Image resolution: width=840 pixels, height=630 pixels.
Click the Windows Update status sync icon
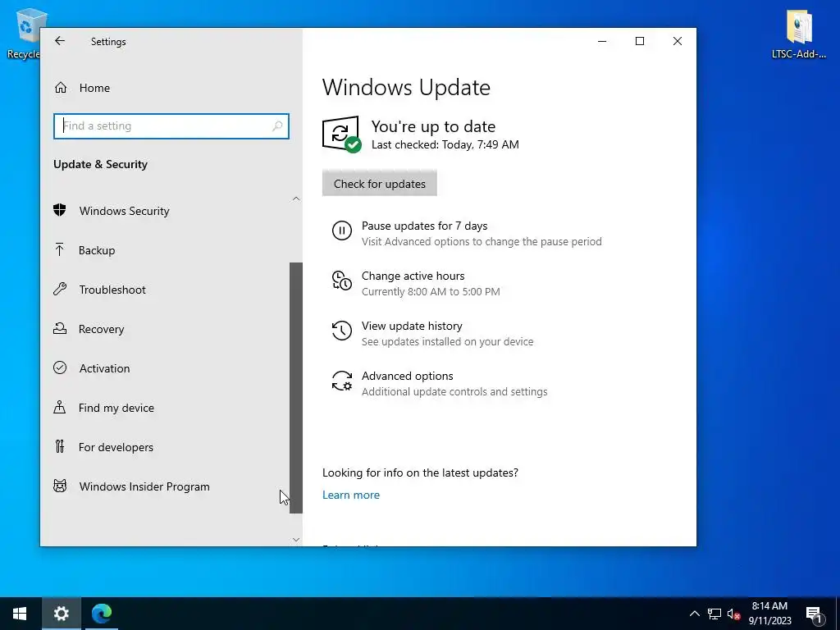coord(341,134)
